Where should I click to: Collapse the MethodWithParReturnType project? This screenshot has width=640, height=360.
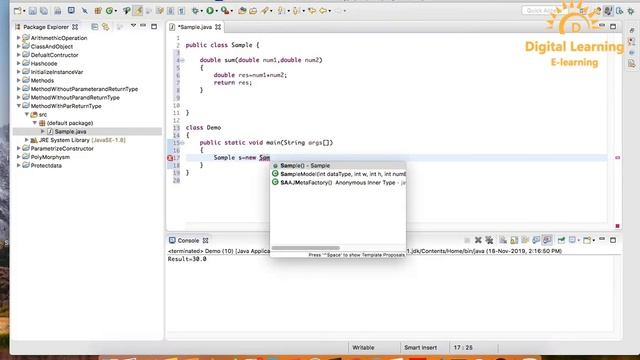[18, 106]
